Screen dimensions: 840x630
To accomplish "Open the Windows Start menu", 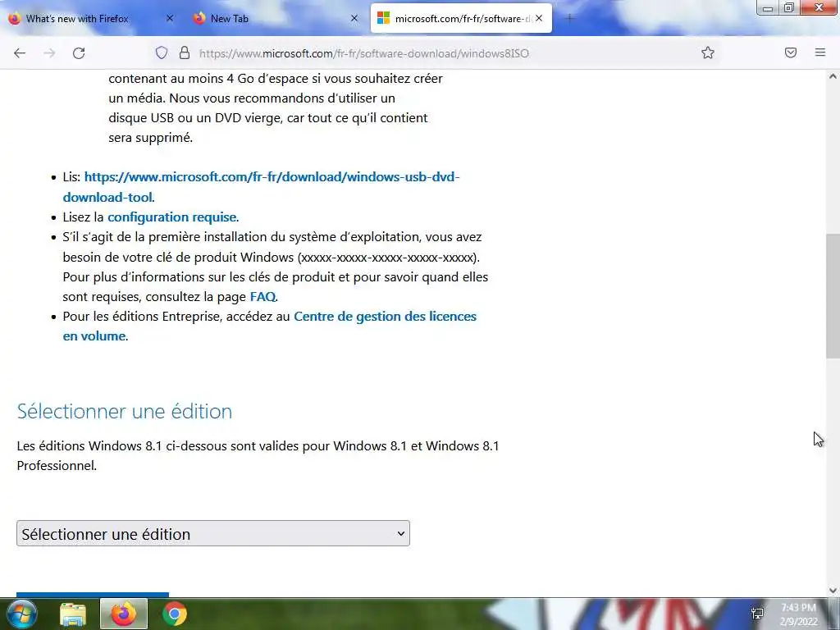I will point(21,614).
